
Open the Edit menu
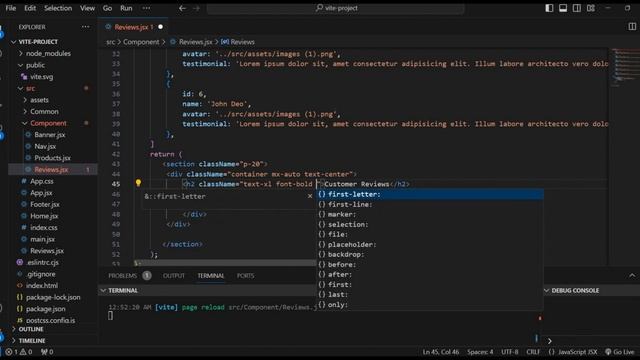click(30, 8)
